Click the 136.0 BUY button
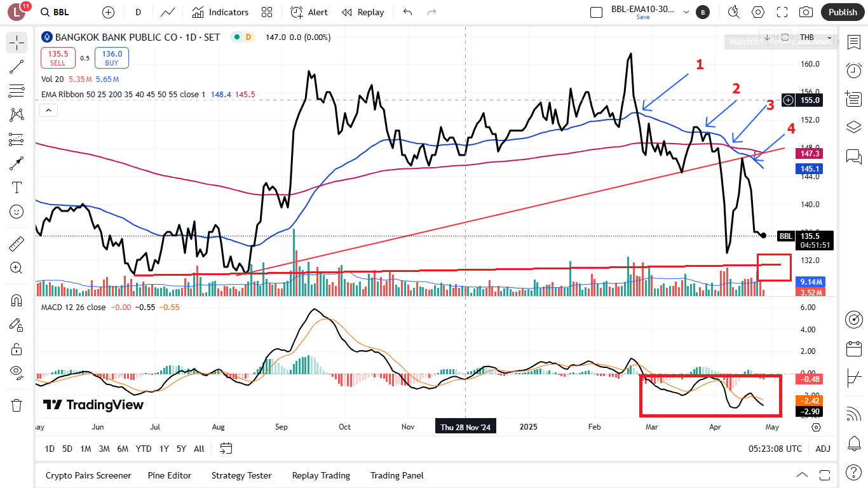 click(112, 58)
